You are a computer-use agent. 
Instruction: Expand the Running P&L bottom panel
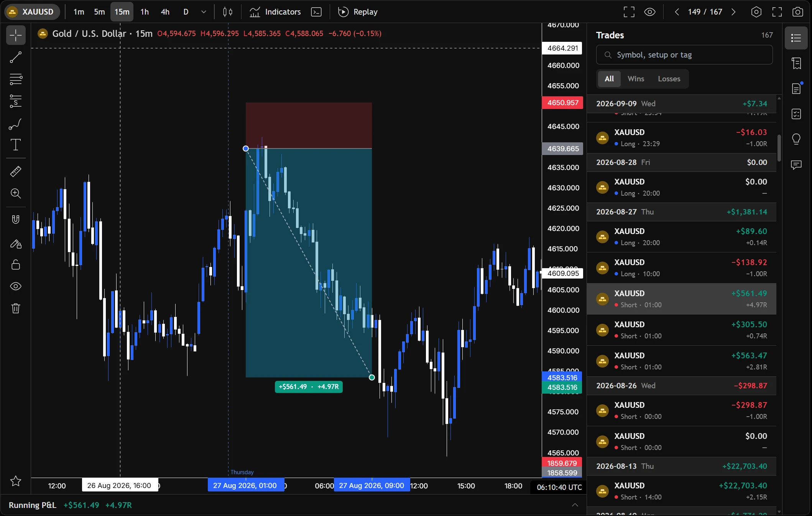575,505
